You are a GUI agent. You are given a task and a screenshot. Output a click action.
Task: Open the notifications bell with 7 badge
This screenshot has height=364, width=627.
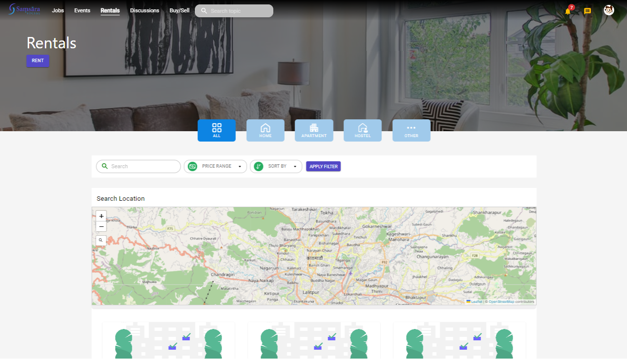pyautogui.click(x=568, y=11)
